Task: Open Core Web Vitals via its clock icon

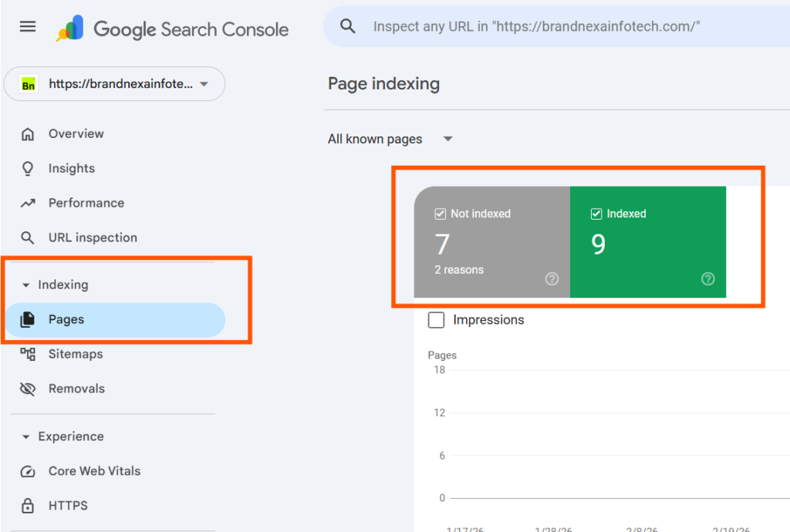Action: click(29, 471)
